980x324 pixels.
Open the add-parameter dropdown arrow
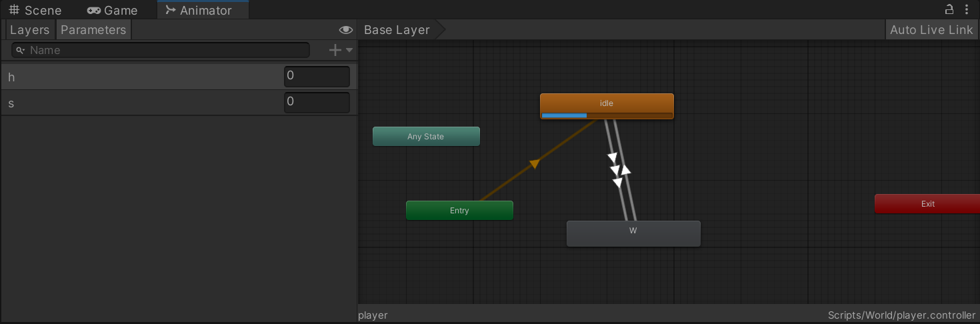[349, 50]
